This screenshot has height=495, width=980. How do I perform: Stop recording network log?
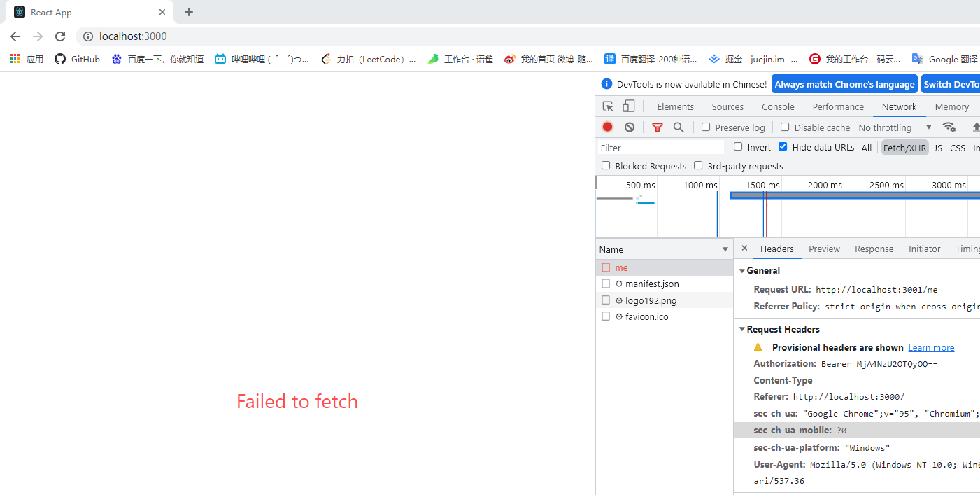(x=608, y=127)
